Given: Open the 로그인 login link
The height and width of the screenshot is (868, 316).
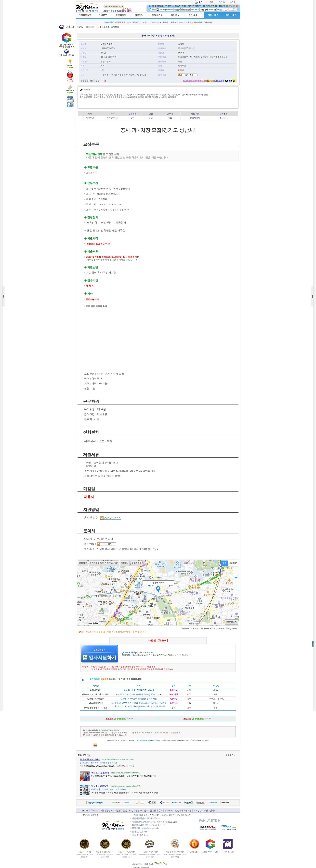Looking at the screenshot, I should point(201,2).
